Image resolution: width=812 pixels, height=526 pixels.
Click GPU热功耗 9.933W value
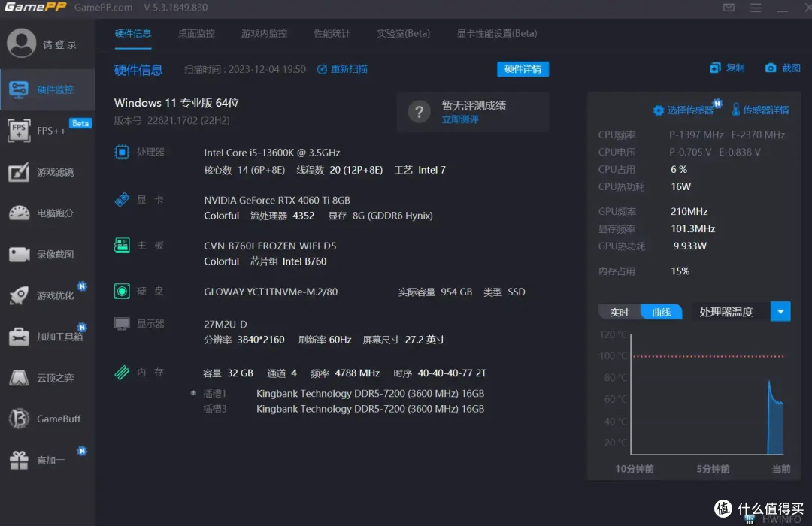point(689,246)
